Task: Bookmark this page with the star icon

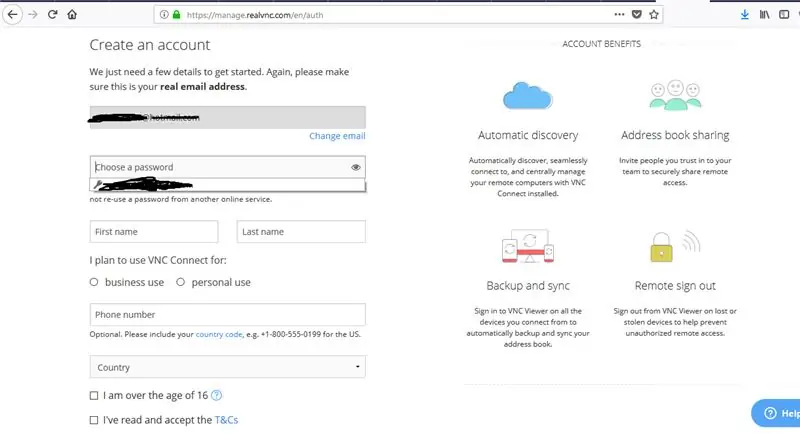Action: (654, 14)
